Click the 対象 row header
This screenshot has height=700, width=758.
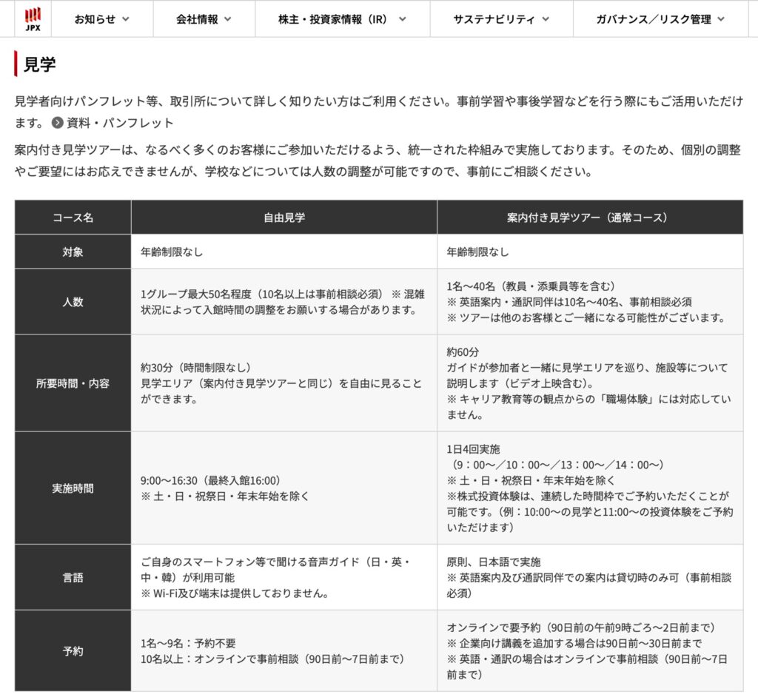(x=73, y=252)
